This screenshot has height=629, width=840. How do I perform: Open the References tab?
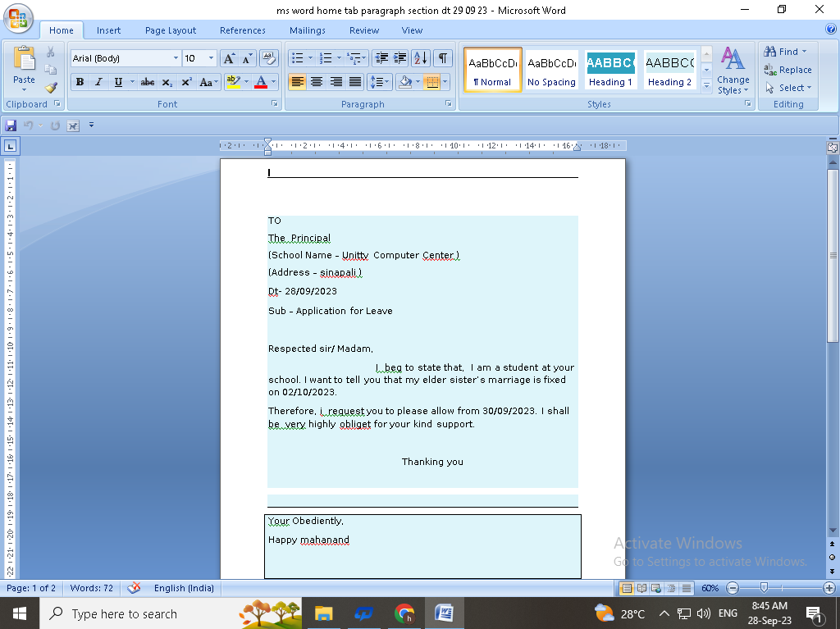click(x=242, y=30)
